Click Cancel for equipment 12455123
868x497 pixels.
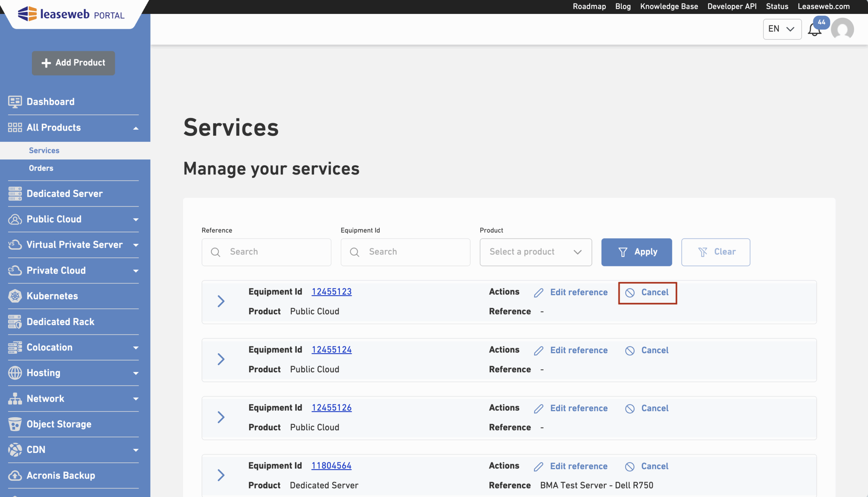[647, 293]
